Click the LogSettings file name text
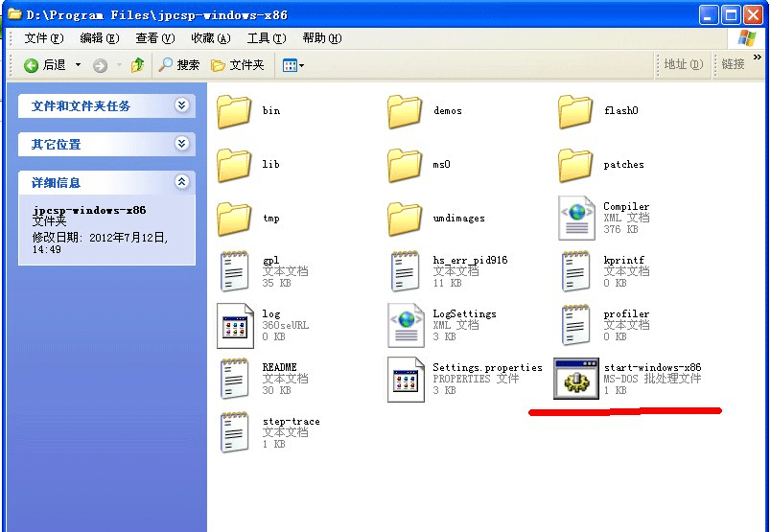This screenshot has height=532, width=771. pyautogui.click(x=464, y=313)
